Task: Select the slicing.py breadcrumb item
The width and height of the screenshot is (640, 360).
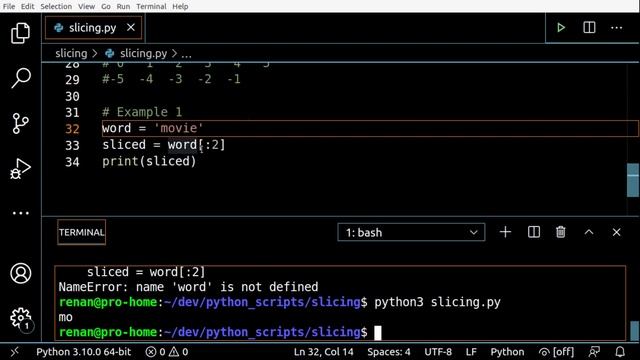Action: point(137,53)
